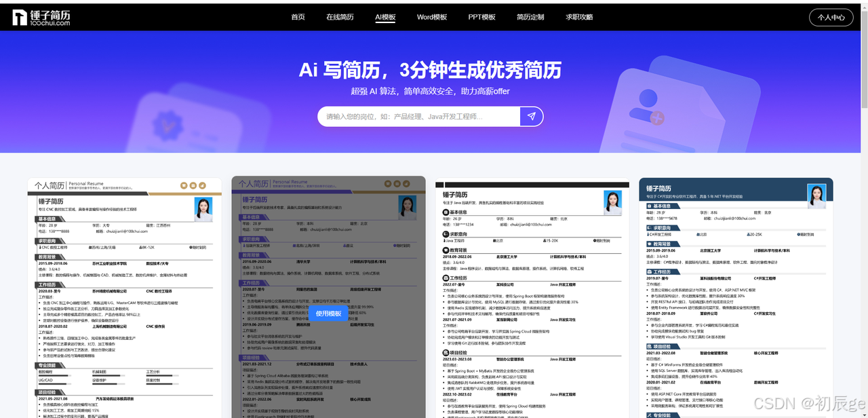Focus the job position search field
This screenshot has width=868, height=418.
click(419, 116)
